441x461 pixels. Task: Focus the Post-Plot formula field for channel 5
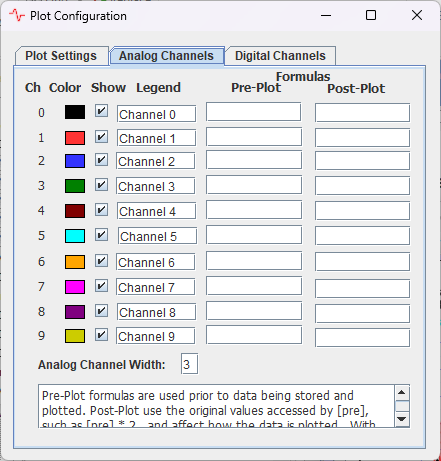[362, 236]
